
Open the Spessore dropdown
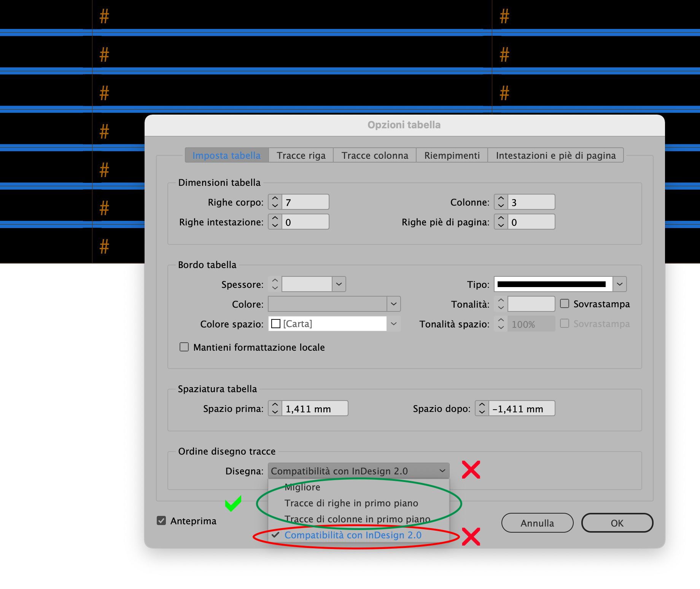coord(339,284)
